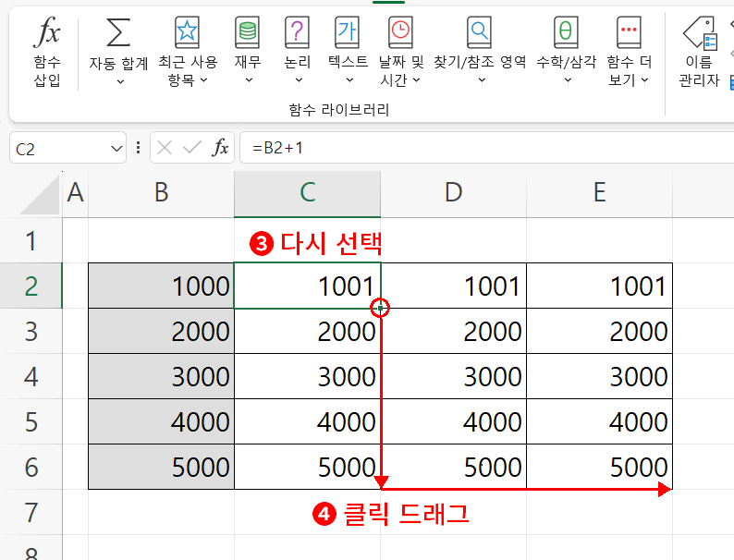734x560 pixels.
Task: Click the formula bar cancel X icon
Action: tap(165, 148)
